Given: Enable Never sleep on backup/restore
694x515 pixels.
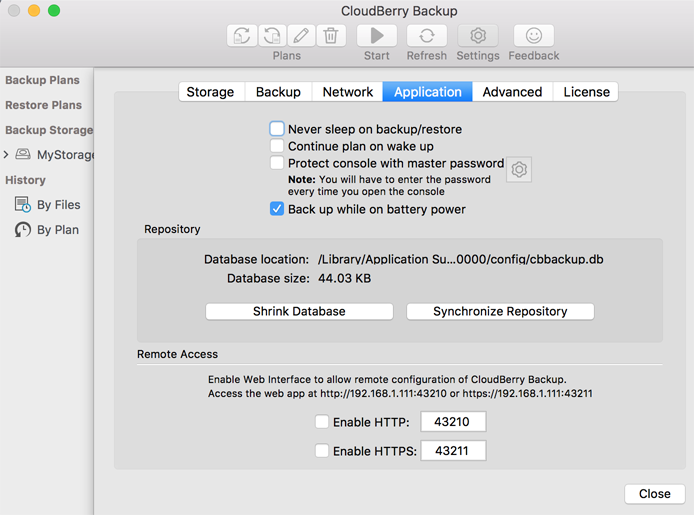Looking at the screenshot, I should point(277,129).
